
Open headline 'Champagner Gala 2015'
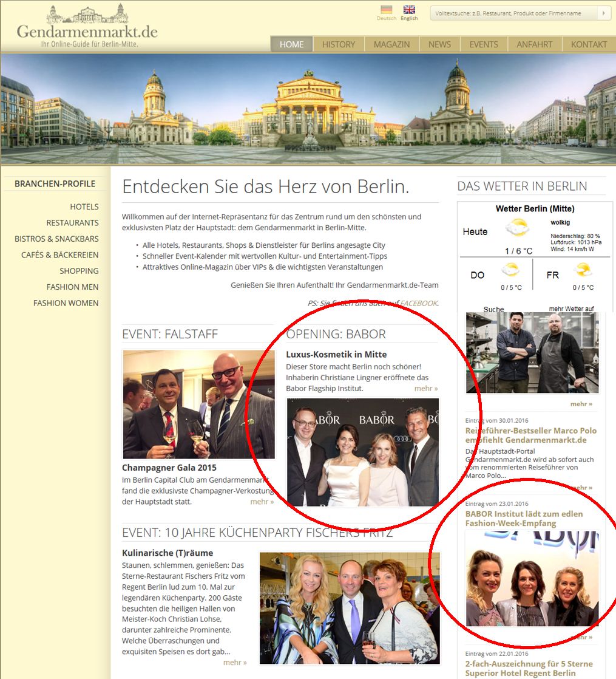click(169, 468)
